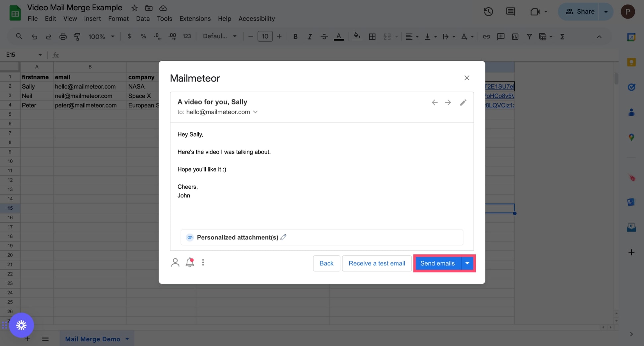The image size is (644, 346).
Task: Open the File menu
Action: pos(33,19)
